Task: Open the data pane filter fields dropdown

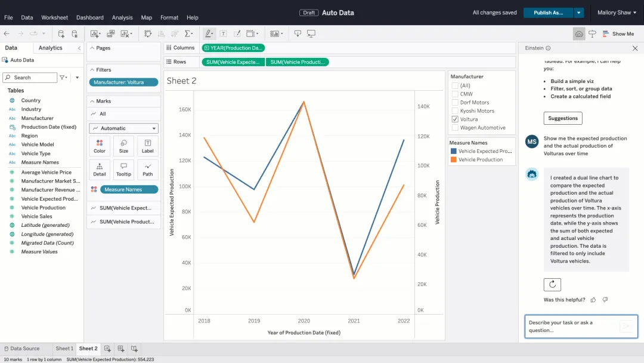Action: click(x=63, y=77)
